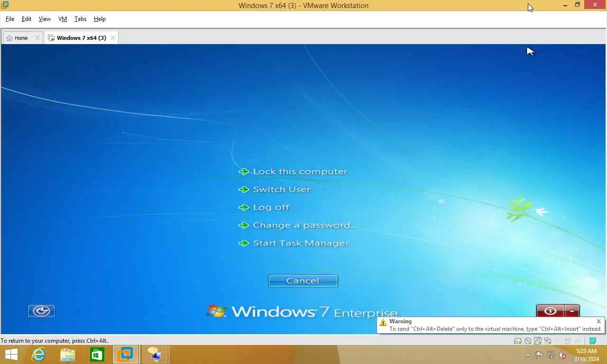
Task: Click the green arrow beside Log off
Action: (x=244, y=208)
